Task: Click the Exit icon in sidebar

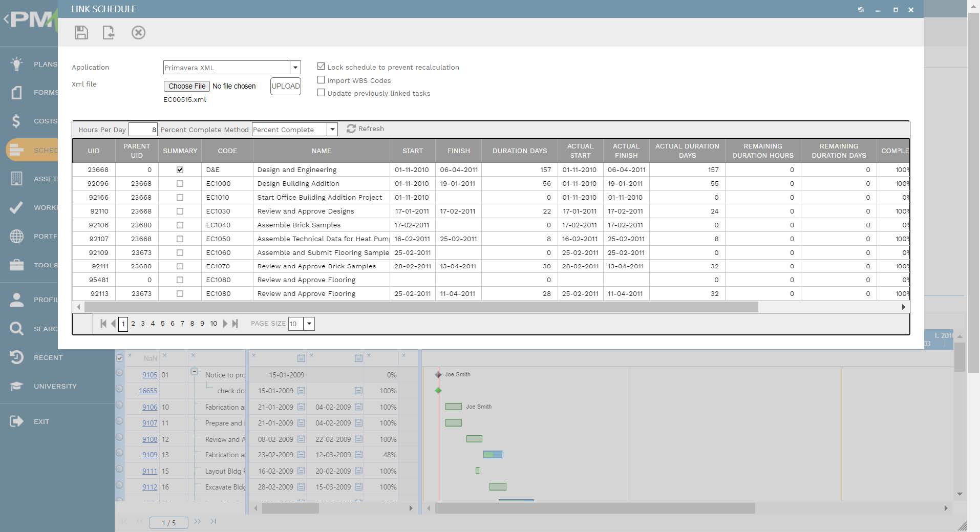Action: pos(16,421)
